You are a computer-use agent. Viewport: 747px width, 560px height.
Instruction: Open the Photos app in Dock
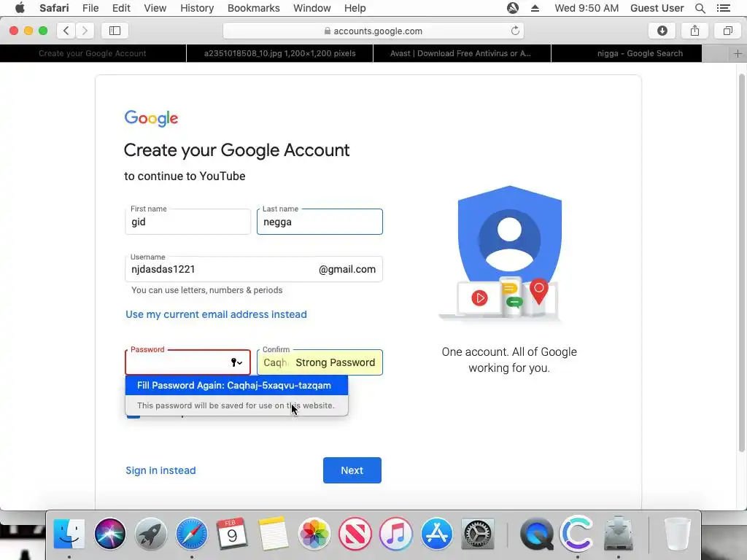314,534
